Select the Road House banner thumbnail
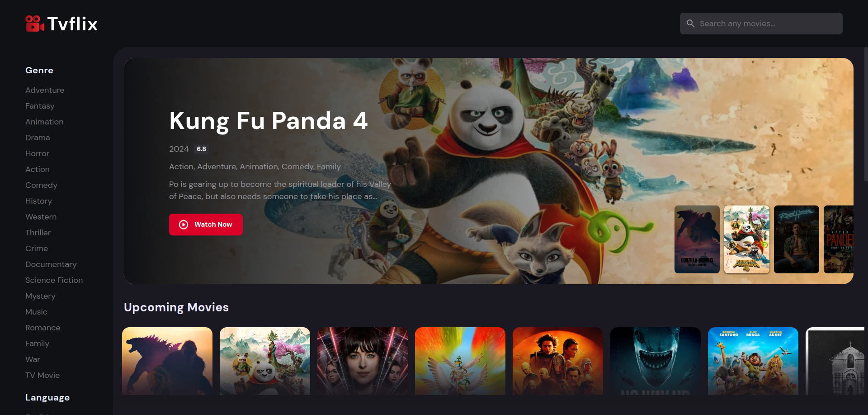The image size is (868, 415). [796, 239]
